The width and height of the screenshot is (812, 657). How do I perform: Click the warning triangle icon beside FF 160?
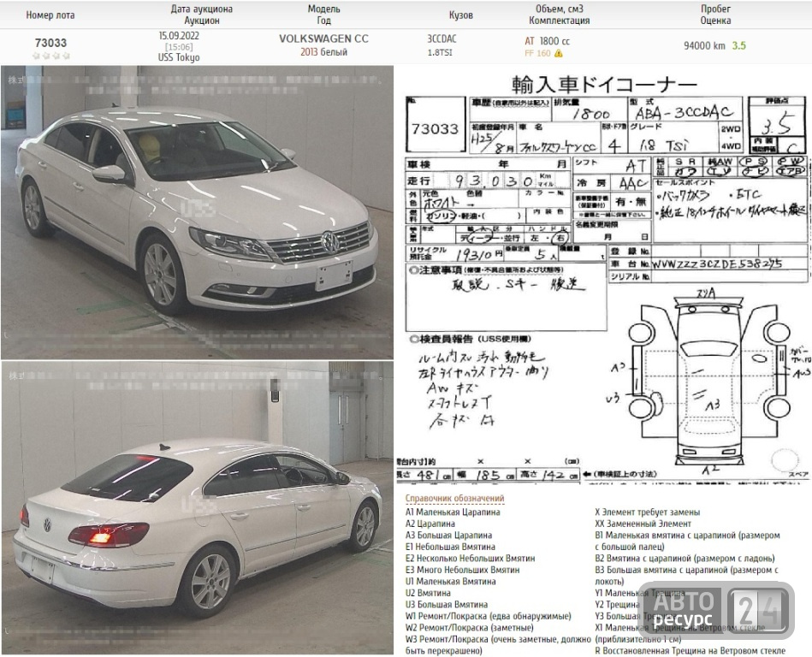pos(558,53)
